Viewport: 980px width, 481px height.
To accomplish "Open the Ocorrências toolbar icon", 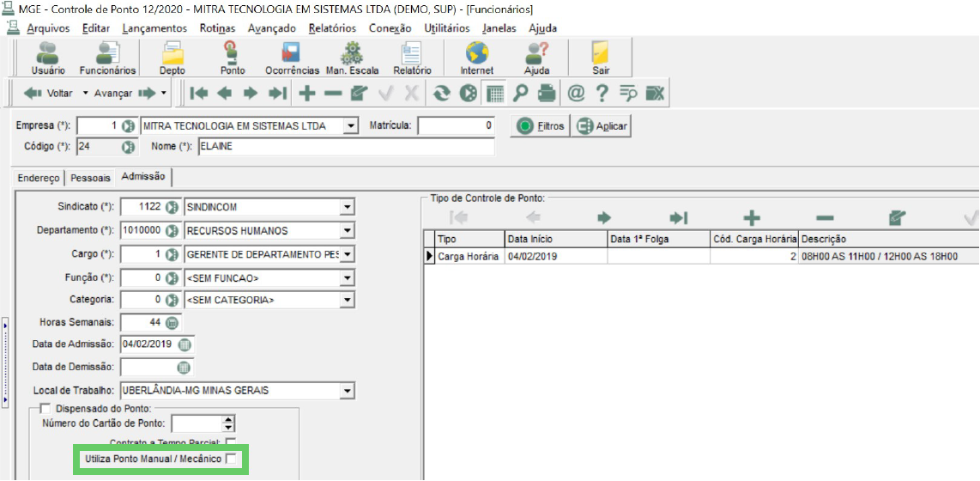I will point(292,58).
